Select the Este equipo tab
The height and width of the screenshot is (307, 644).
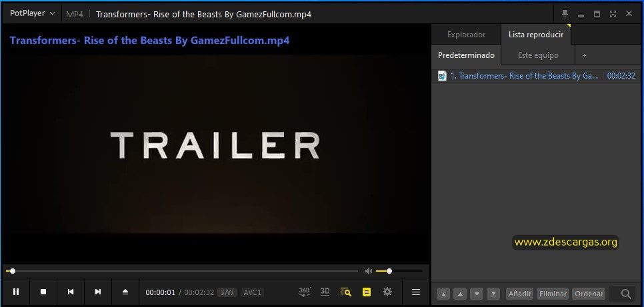pos(538,55)
